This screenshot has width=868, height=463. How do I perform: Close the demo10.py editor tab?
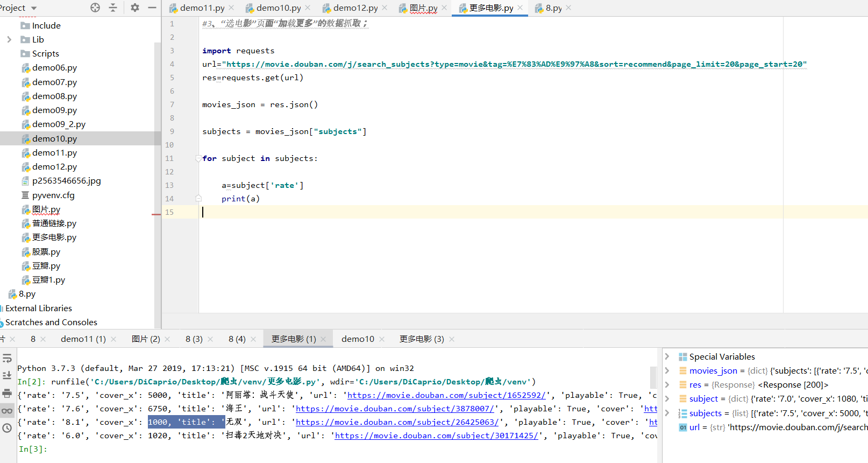point(308,8)
